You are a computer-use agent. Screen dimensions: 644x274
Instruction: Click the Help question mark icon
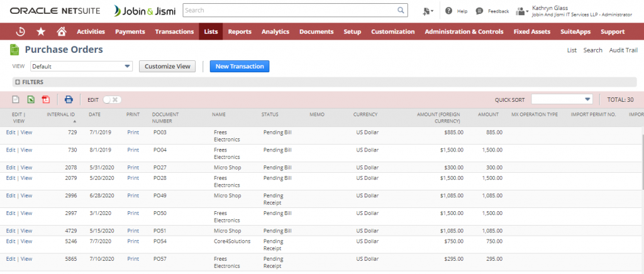click(x=449, y=11)
